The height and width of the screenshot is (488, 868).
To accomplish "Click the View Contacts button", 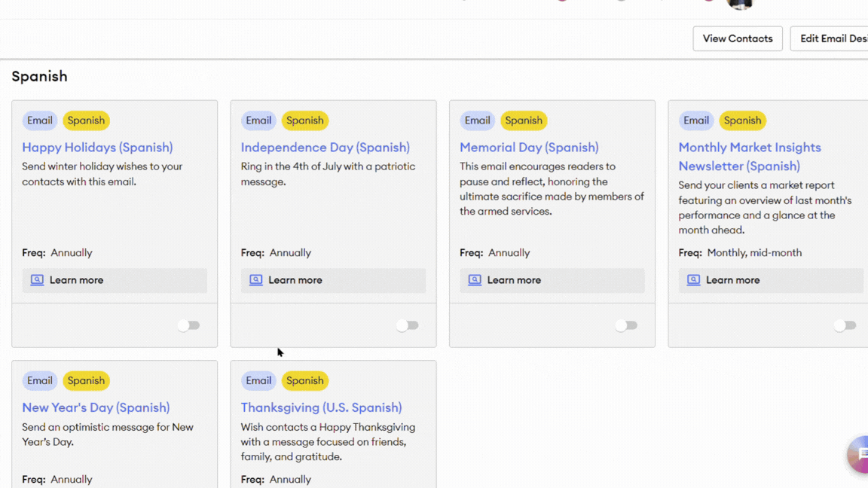I will 737,38.
